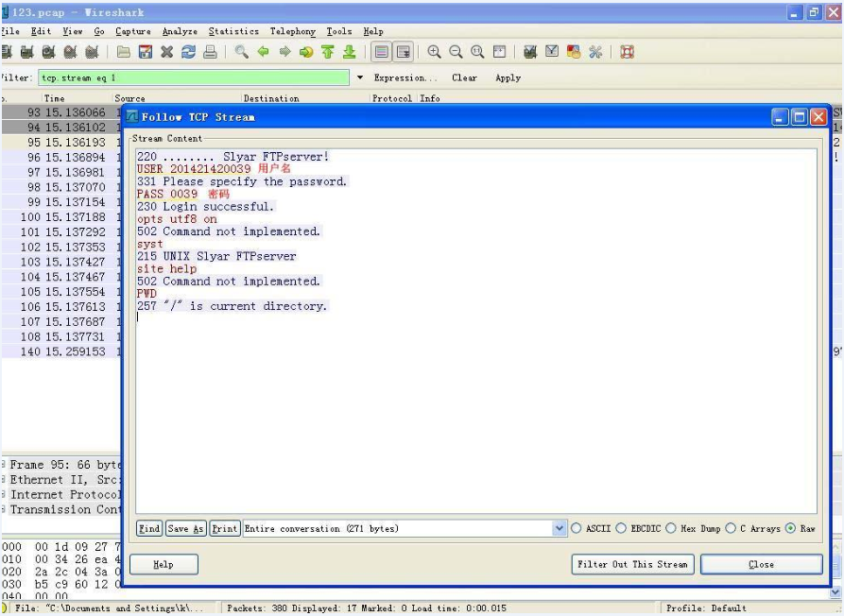Zoom out on packet text

click(x=456, y=52)
